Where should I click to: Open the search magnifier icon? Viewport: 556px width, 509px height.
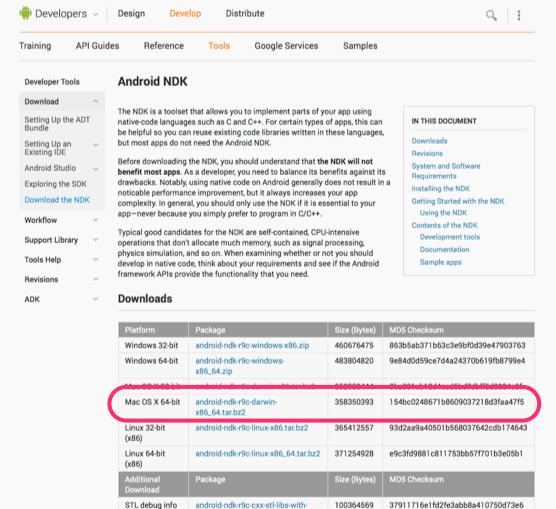[491, 15]
